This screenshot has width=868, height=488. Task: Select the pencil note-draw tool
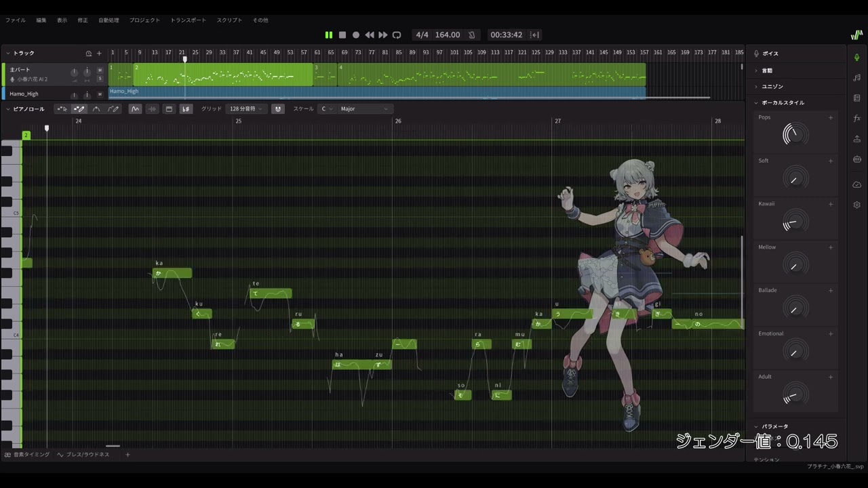79,109
